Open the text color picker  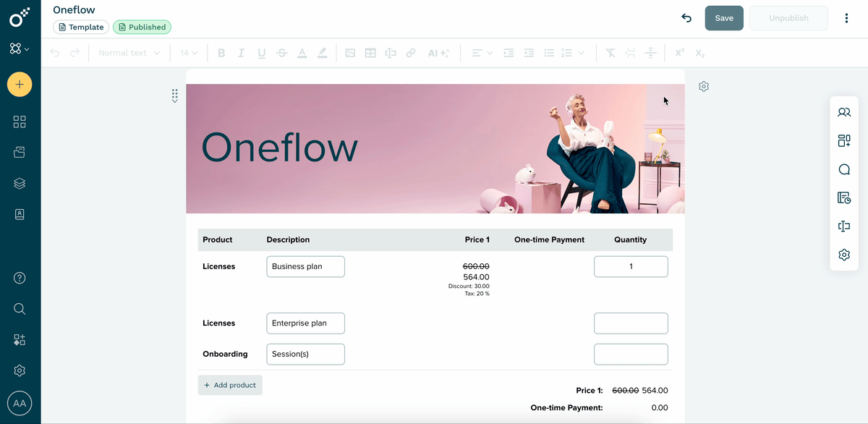[x=302, y=53]
